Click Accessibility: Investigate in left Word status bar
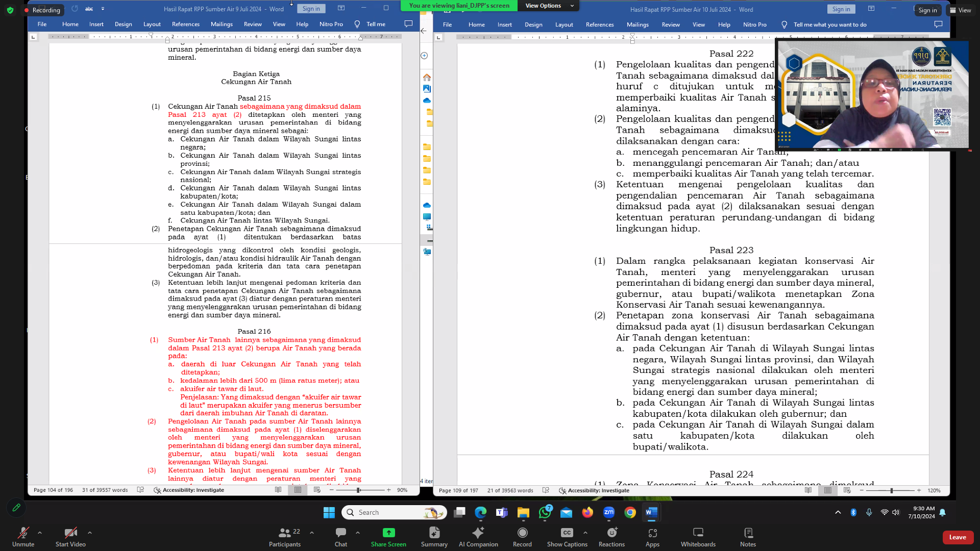 click(x=188, y=490)
